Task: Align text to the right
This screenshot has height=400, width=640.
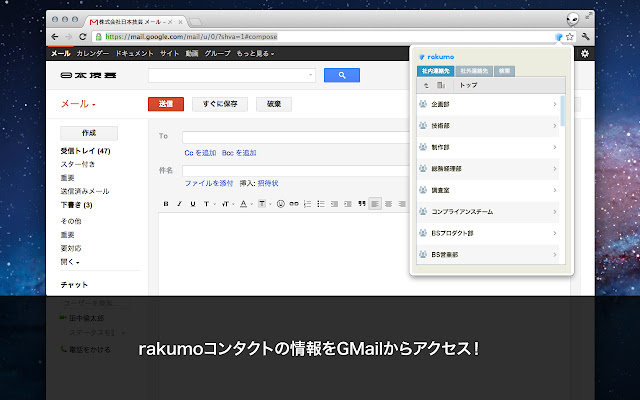Action: coord(402,204)
